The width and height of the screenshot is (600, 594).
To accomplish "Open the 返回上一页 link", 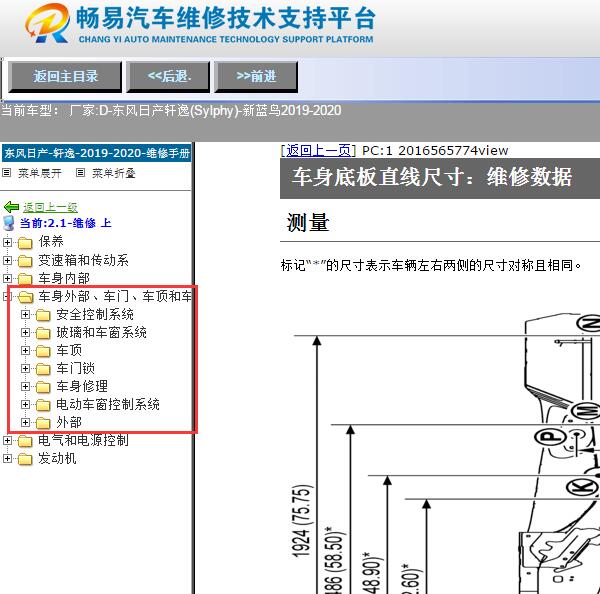I will (x=318, y=150).
